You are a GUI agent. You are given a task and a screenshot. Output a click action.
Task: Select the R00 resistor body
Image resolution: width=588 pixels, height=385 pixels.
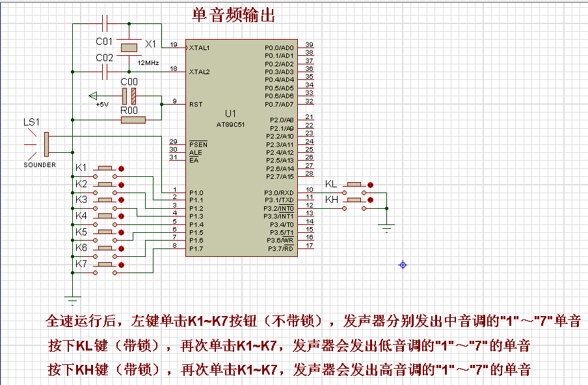(x=133, y=120)
